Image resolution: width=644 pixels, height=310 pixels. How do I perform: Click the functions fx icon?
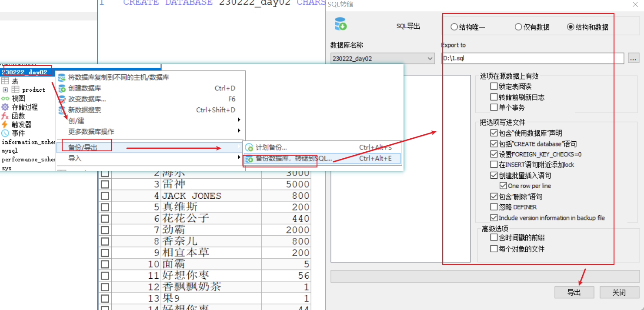point(5,116)
